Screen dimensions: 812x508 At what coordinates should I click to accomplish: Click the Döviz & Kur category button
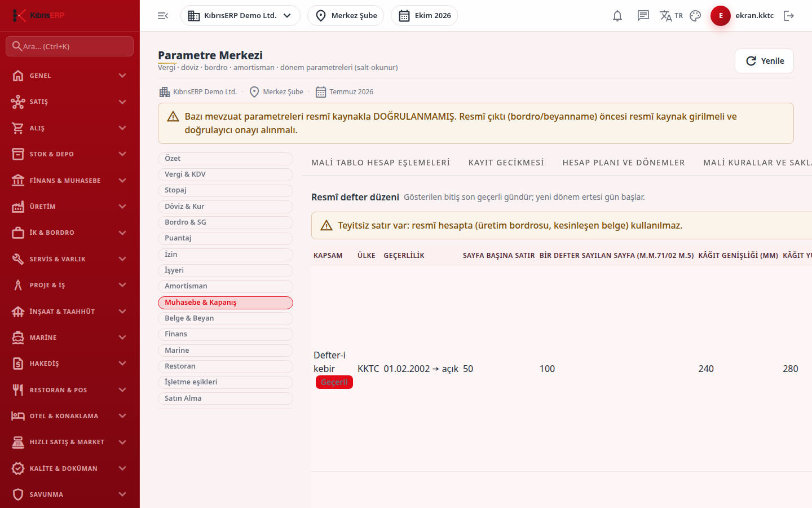click(226, 207)
